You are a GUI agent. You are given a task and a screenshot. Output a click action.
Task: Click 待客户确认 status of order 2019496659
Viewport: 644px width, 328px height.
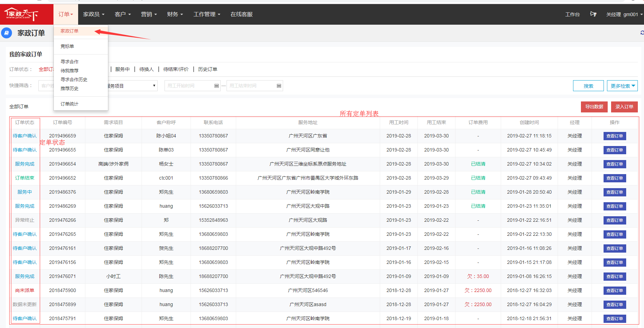tap(25, 136)
